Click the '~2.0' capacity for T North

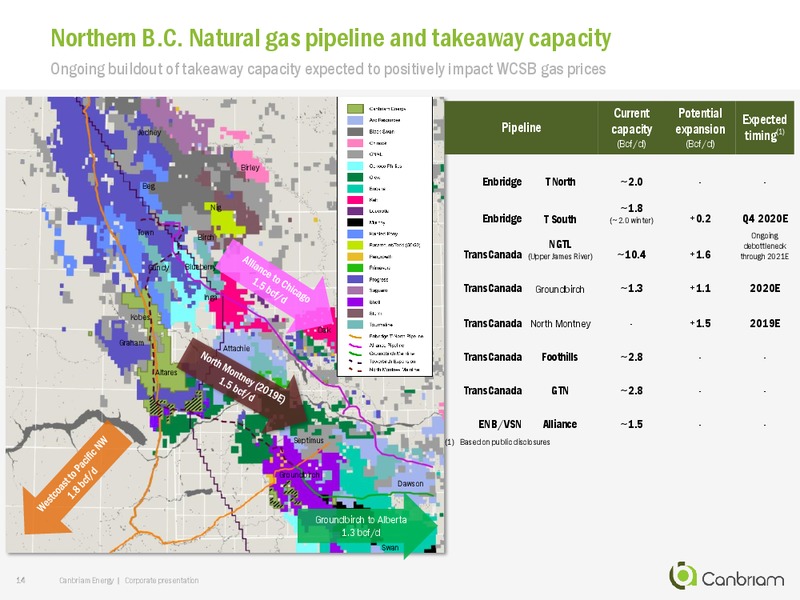632,182
